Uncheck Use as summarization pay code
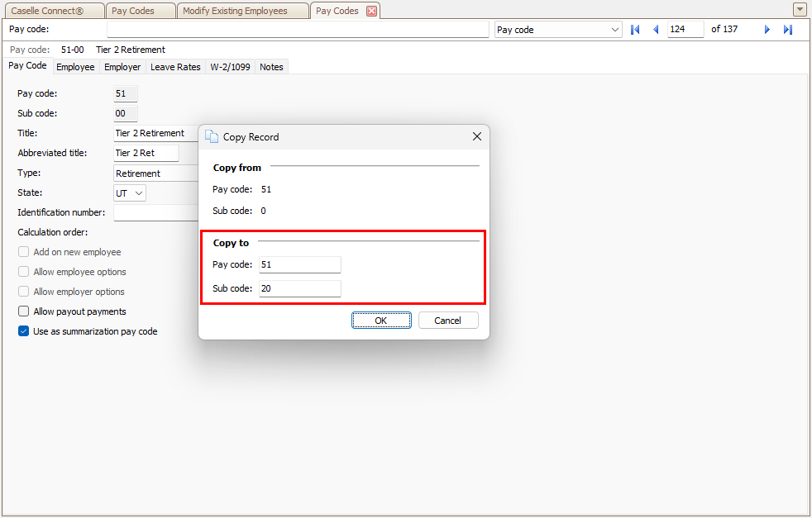 click(24, 331)
